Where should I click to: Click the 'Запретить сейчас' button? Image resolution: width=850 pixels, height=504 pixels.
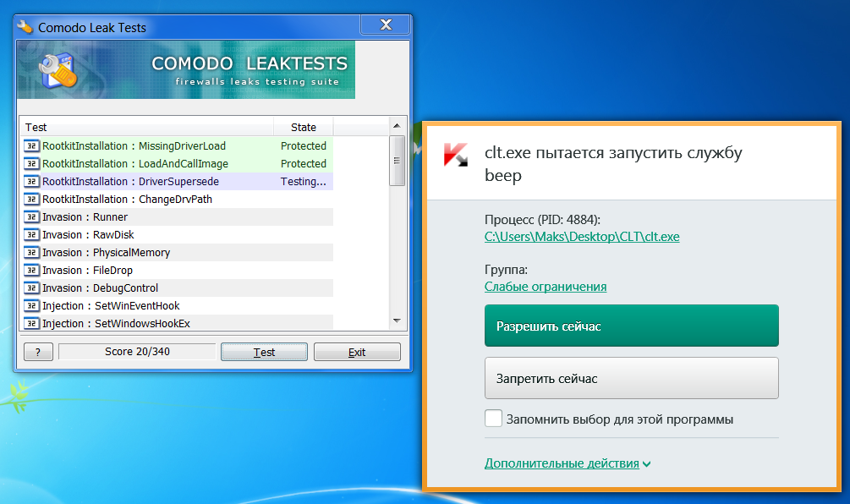click(632, 378)
